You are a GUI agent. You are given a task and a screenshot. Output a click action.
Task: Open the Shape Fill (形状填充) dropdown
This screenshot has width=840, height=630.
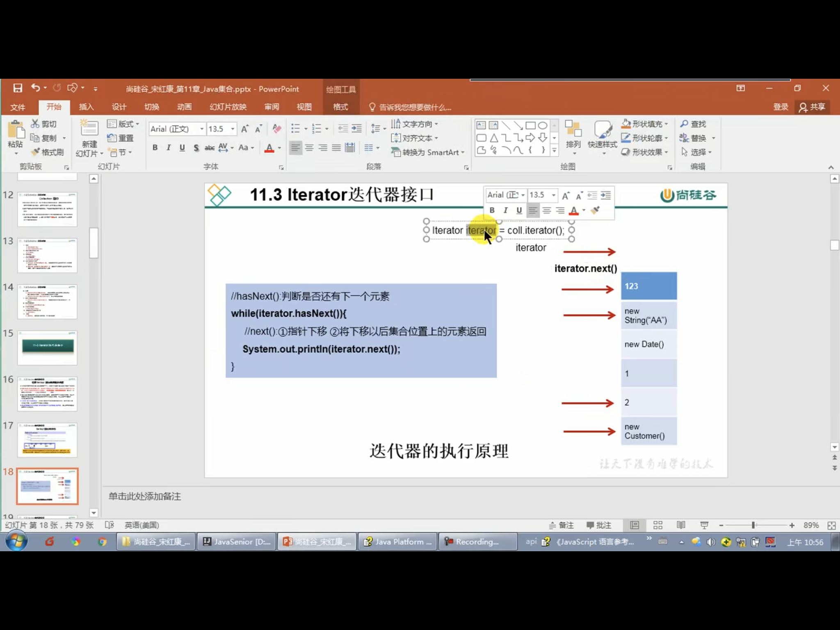(x=666, y=124)
